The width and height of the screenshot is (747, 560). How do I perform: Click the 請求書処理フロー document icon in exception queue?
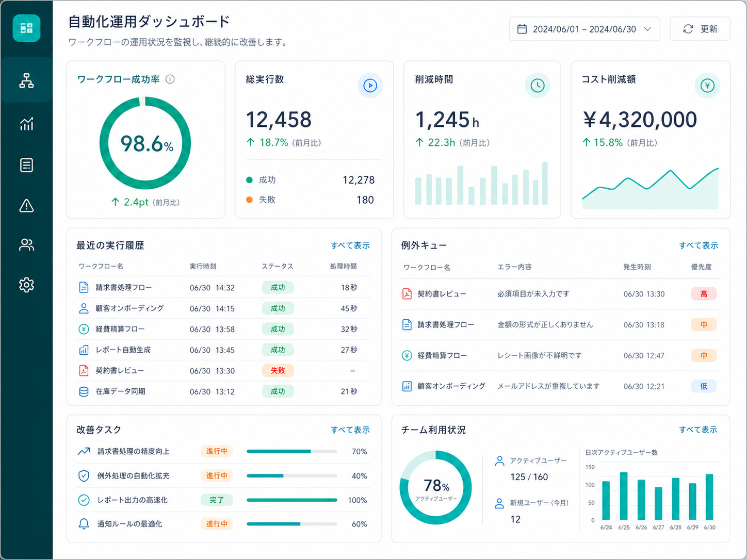pyautogui.click(x=407, y=325)
